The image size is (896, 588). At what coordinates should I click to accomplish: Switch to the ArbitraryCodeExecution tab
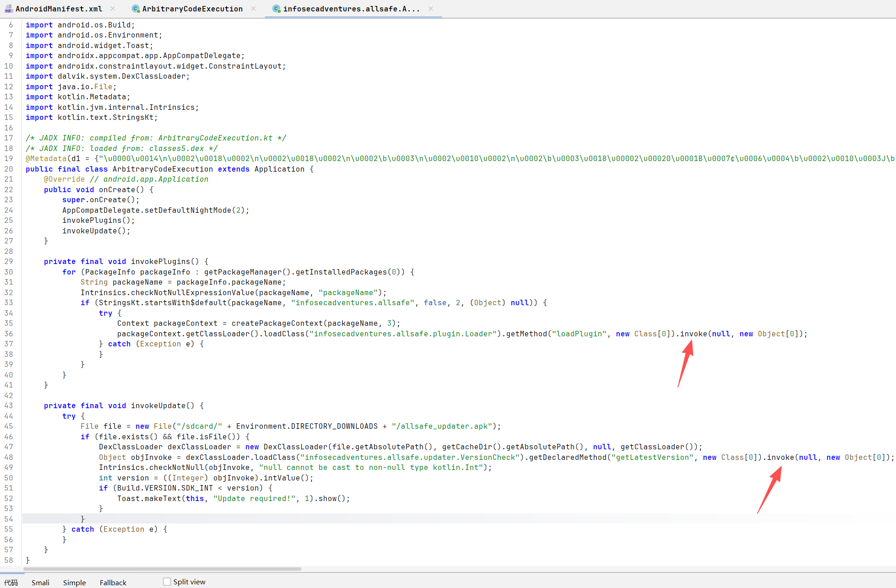click(192, 9)
